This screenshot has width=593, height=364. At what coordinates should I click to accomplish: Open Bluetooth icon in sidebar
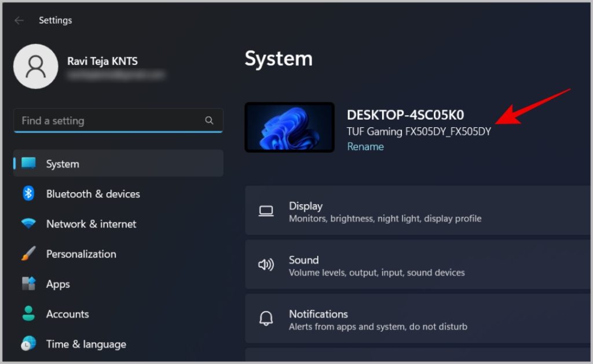pyautogui.click(x=28, y=193)
